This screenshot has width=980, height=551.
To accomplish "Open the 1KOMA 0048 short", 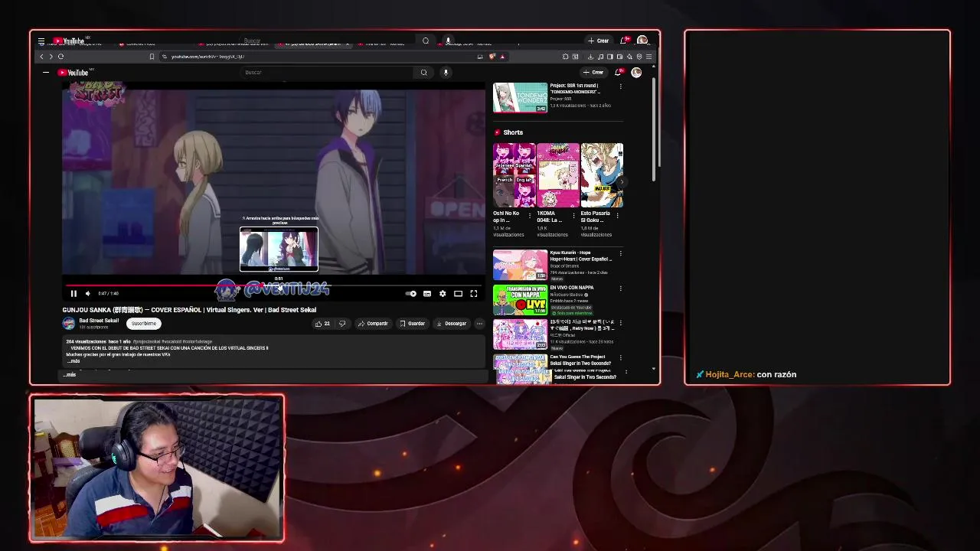I will (x=557, y=175).
